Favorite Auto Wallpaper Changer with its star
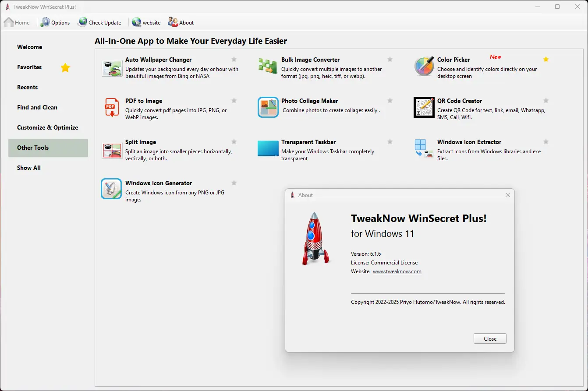The image size is (588, 391). (x=234, y=60)
